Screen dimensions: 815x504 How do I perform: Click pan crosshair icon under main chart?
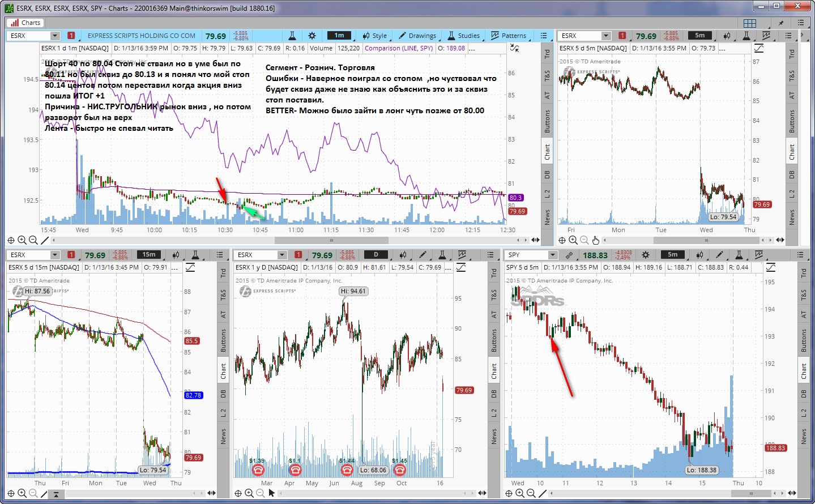pyautogui.click(x=11, y=240)
